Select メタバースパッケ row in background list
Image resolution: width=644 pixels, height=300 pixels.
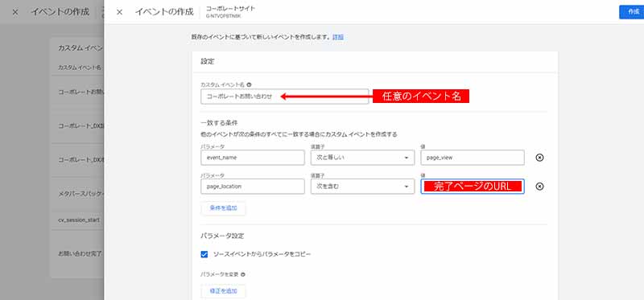[x=81, y=193]
